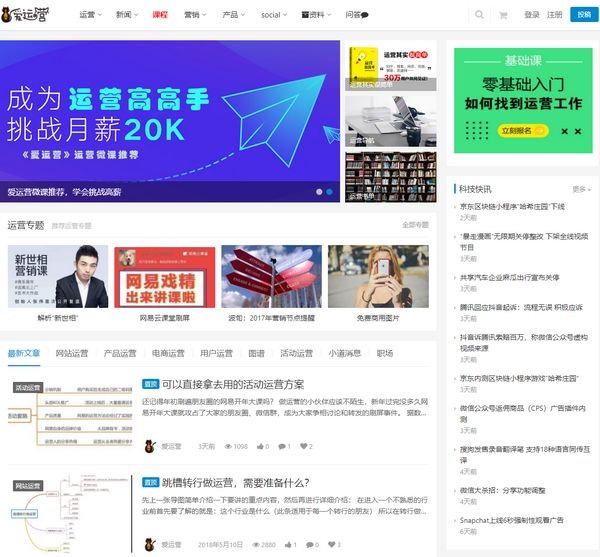Click the 网易云课堂刷屏 caption
Screen dimensions: 600x557
(165, 318)
